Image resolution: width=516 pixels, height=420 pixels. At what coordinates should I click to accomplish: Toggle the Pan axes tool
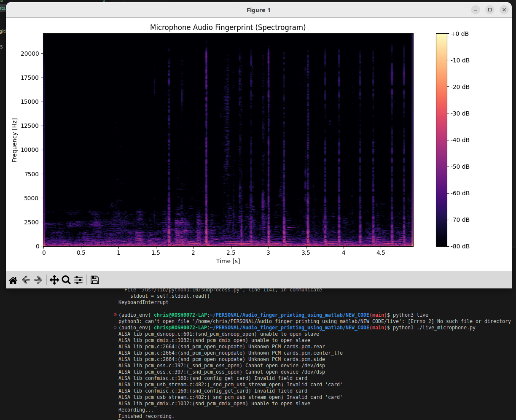point(54,280)
